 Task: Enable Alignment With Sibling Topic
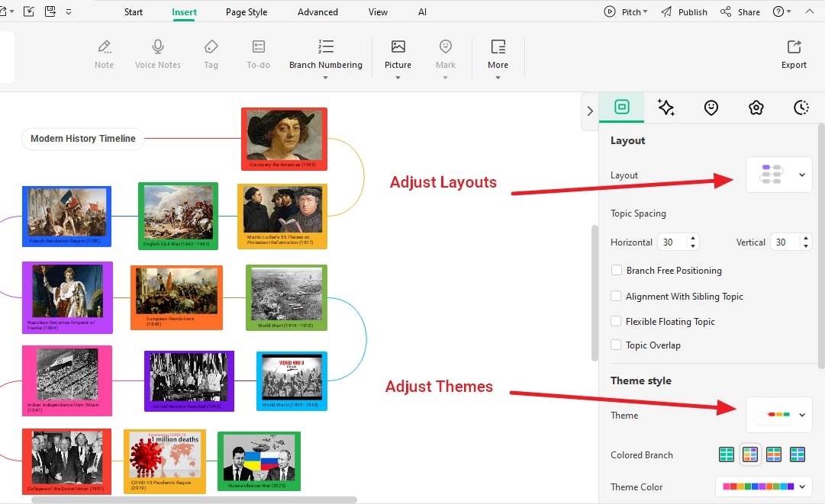pos(616,296)
